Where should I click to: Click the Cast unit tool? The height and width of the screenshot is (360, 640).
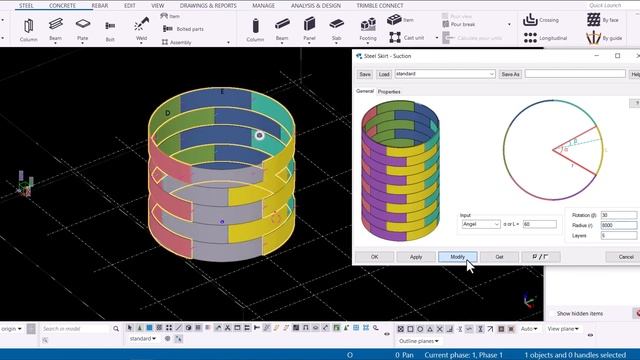pyautogui.click(x=407, y=38)
